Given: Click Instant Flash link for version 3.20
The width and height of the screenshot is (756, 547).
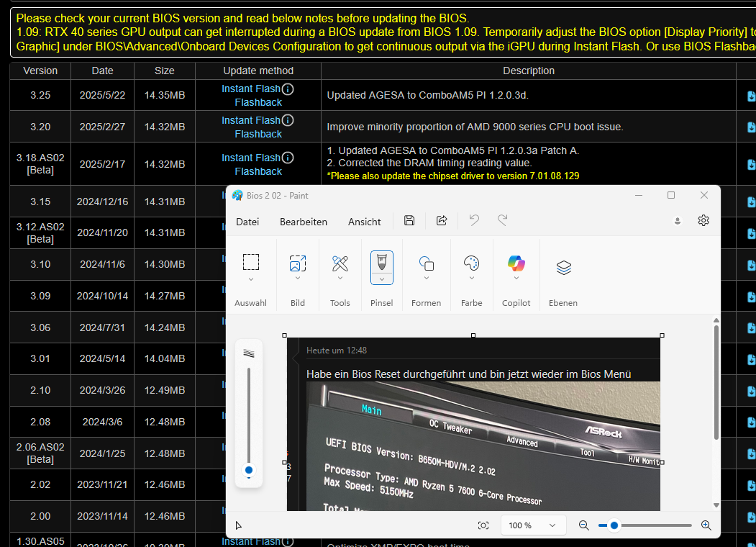Looking at the screenshot, I should coord(251,120).
